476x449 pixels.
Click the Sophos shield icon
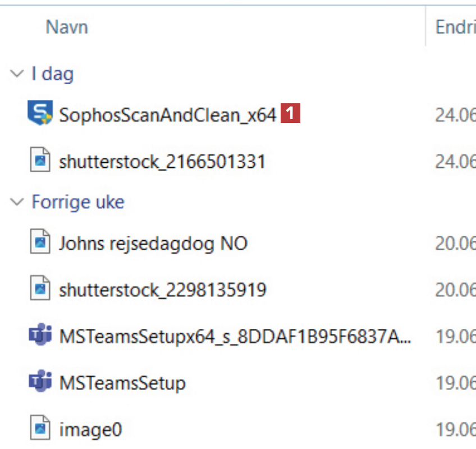click(40, 114)
